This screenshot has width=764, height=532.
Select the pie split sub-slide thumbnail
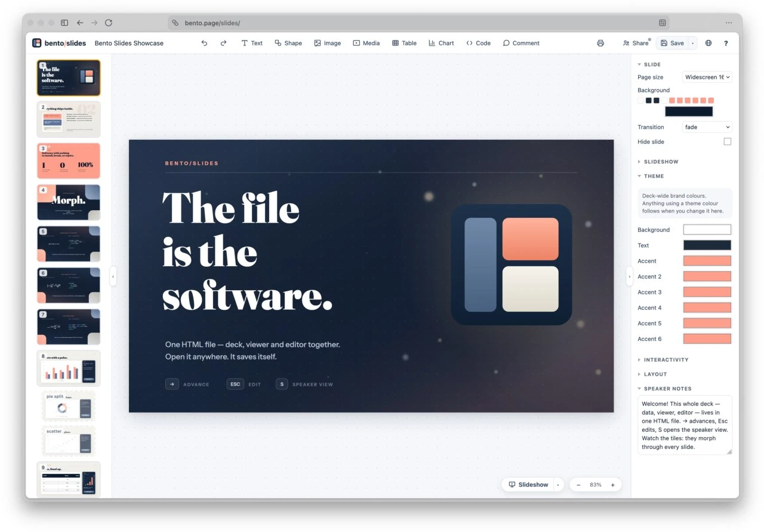(x=69, y=406)
